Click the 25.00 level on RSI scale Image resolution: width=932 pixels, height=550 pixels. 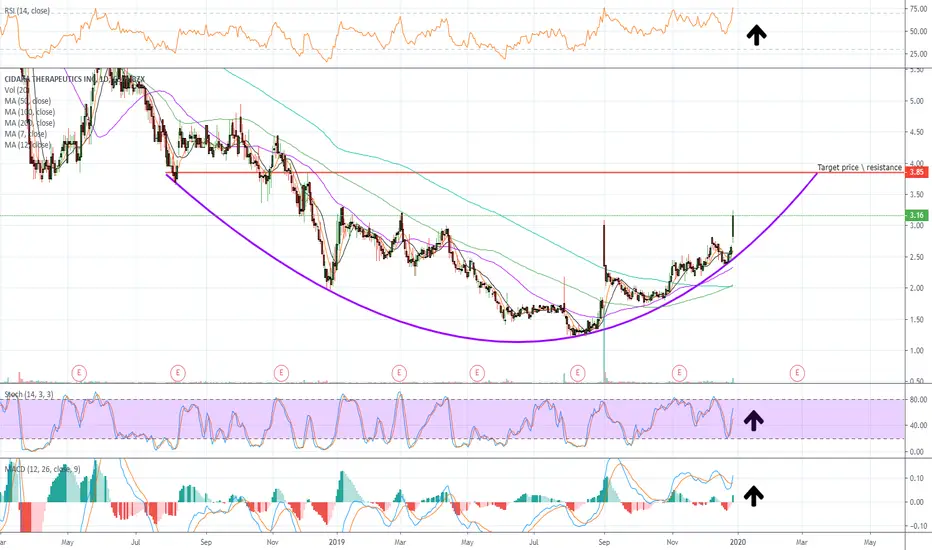pos(918,54)
